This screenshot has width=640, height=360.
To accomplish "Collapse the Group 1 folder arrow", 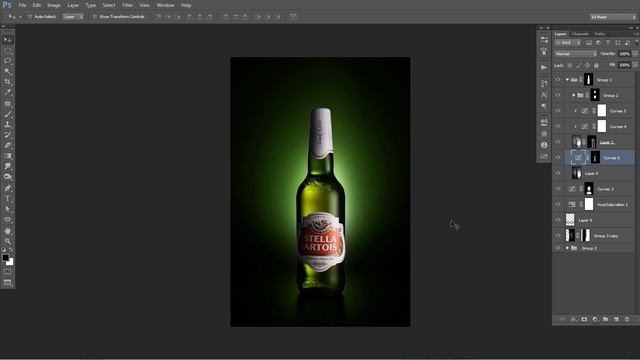I will tap(567, 80).
